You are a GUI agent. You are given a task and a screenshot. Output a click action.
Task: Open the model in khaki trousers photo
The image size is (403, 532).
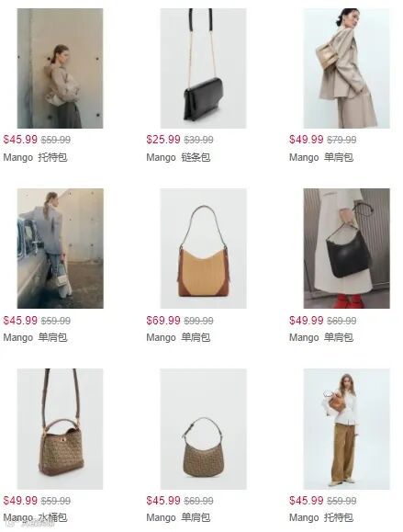tap(346, 429)
